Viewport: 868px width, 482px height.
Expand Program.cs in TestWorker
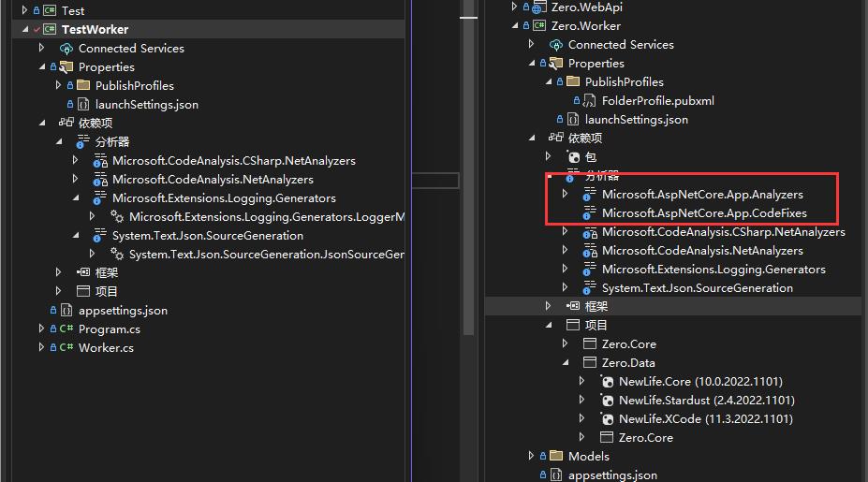(x=41, y=329)
